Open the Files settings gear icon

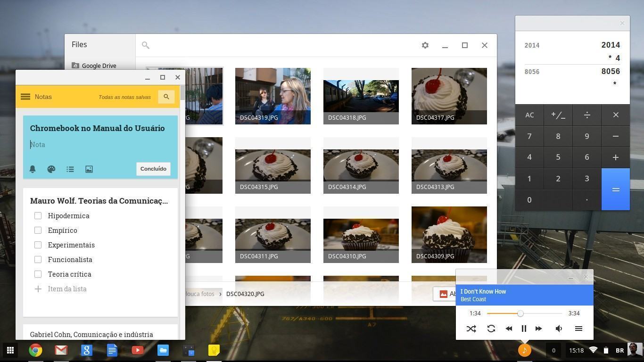(425, 45)
